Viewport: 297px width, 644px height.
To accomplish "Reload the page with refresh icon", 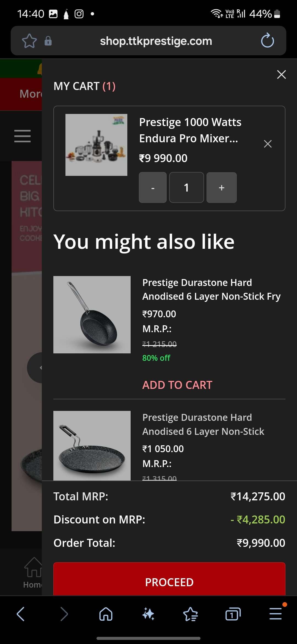I will [267, 41].
